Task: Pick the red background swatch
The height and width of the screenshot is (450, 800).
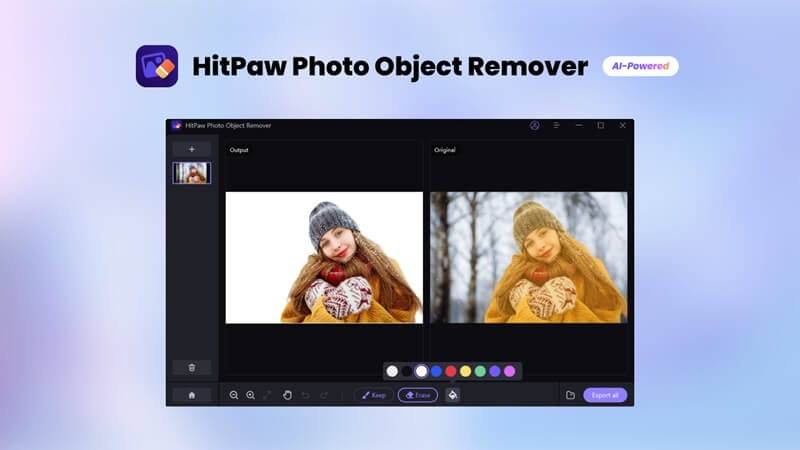Action: coord(451,371)
